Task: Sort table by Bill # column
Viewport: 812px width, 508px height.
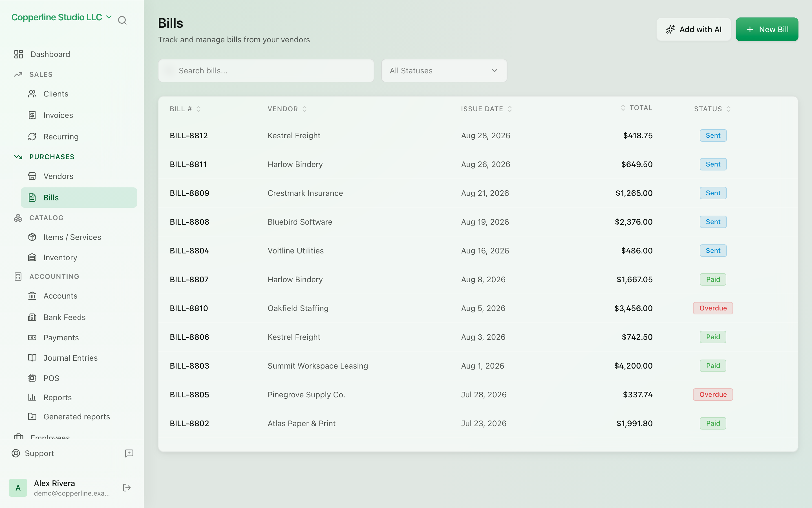Action: click(185, 109)
